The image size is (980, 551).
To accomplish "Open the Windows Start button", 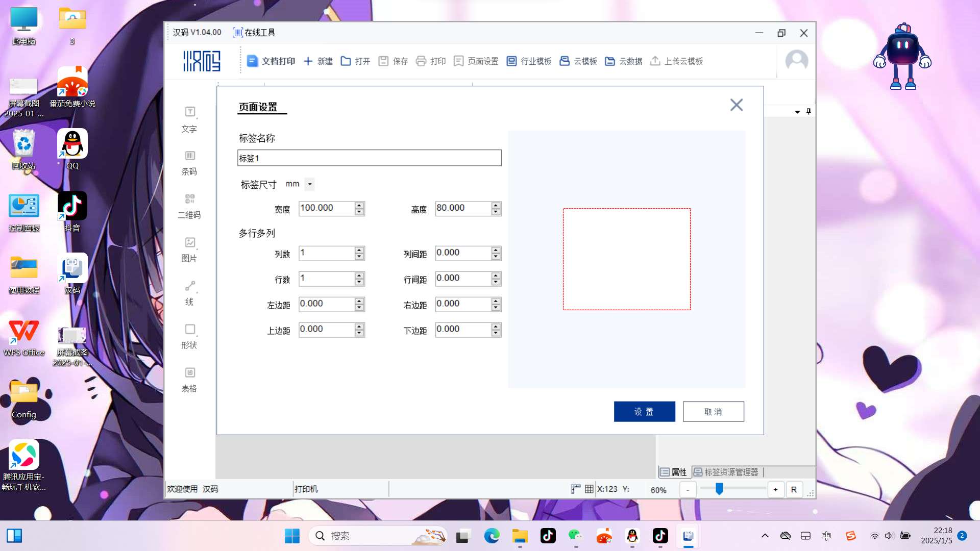I will click(x=292, y=536).
